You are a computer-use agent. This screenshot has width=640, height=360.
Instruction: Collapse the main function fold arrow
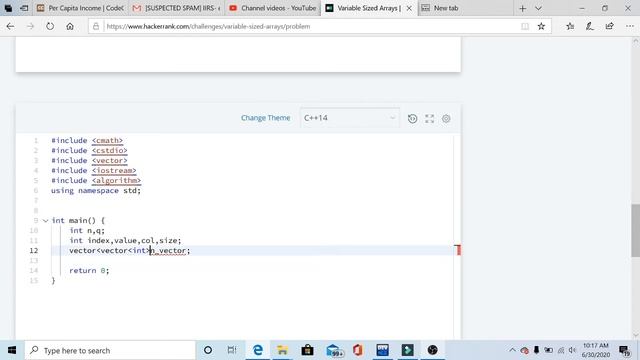45,221
